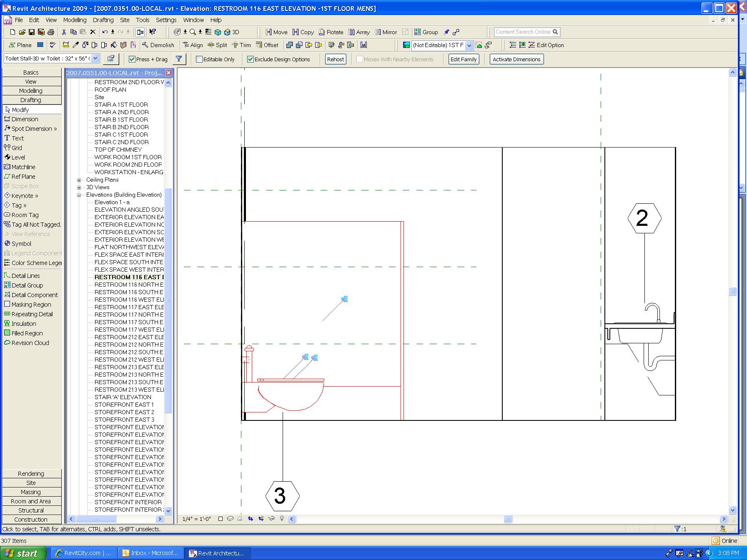Click the Rehost button
747x560 pixels.
336,59
